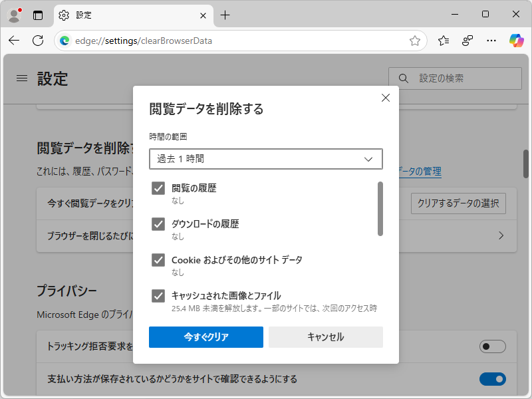Click the 今すぐクリア button

205,337
